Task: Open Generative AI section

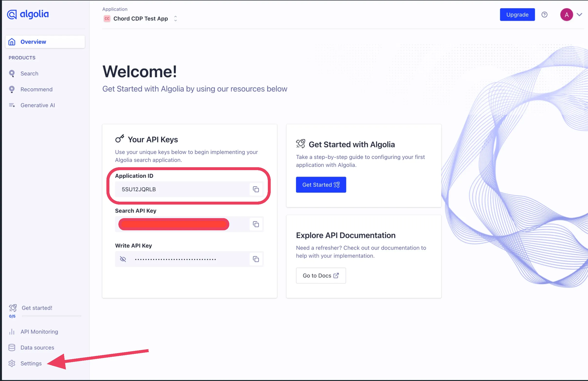Action: 38,105
